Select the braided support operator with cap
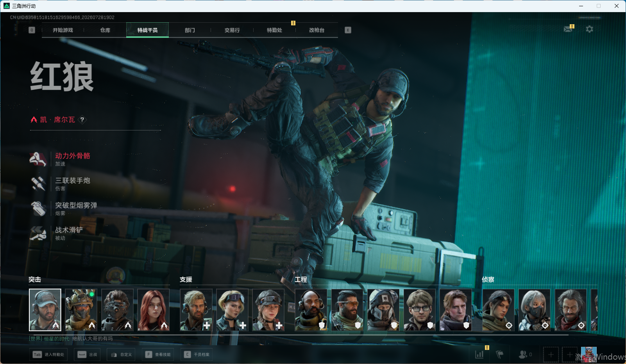The height and width of the screenshot is (364, 626). (268, 310)
